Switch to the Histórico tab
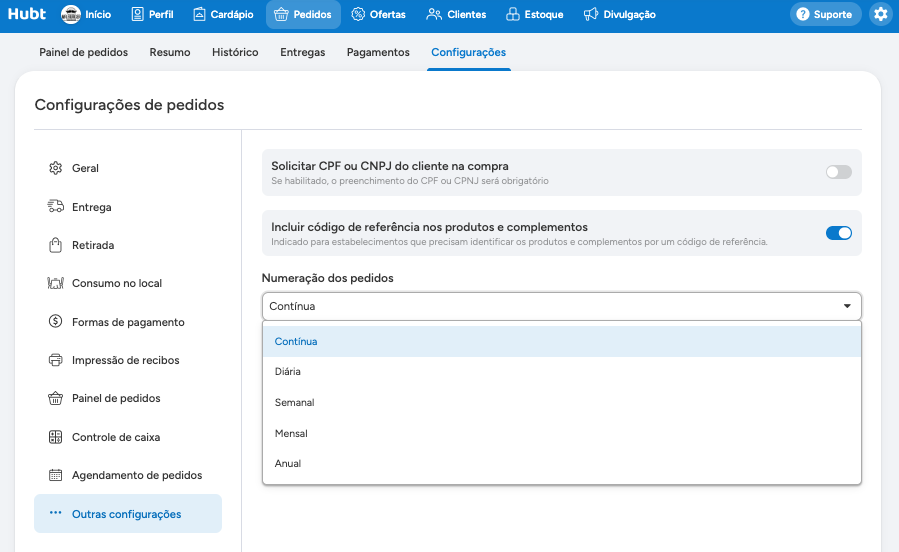This screenshot has width=899, height=552. pos(235,52)
